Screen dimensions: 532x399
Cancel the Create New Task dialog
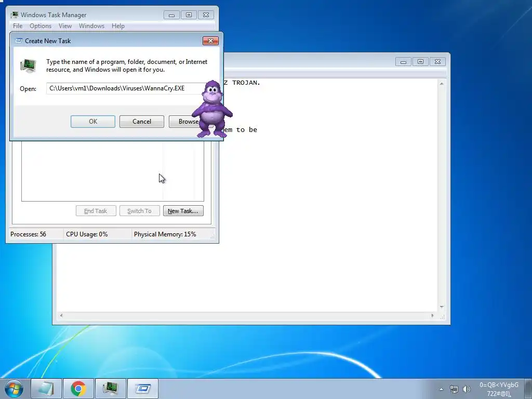click(141, 122)
